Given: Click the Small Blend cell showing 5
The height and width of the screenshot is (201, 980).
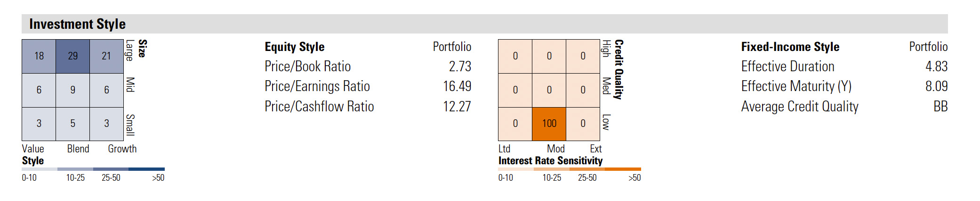Looking at the screenshot, I should [x=72, y=124].
